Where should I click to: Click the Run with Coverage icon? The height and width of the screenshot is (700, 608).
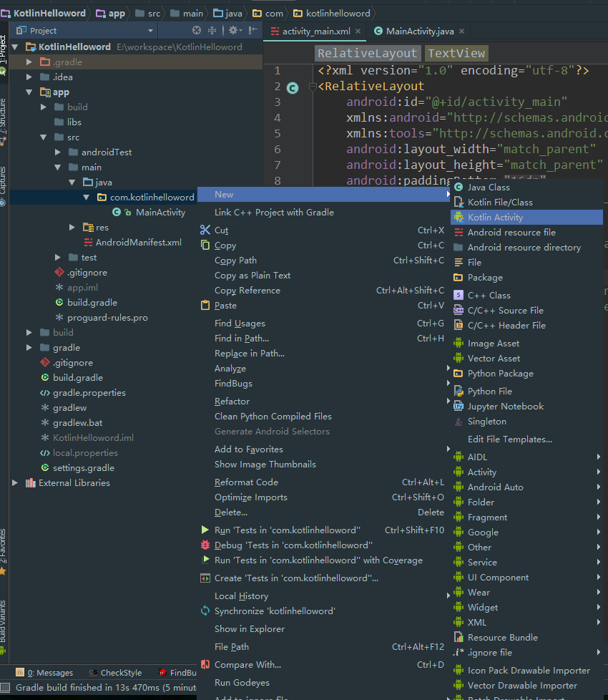205,560
